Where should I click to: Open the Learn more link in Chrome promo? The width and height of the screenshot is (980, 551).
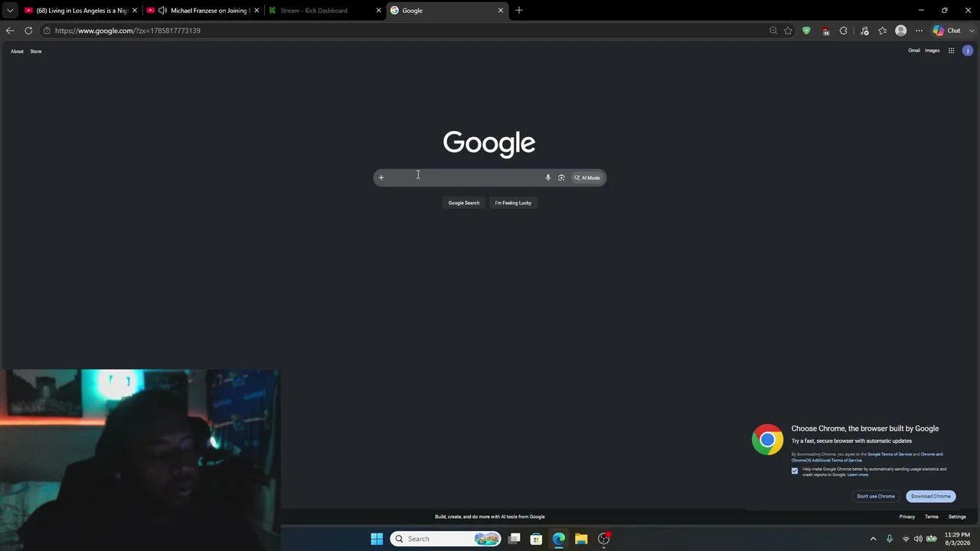point(858,474)
